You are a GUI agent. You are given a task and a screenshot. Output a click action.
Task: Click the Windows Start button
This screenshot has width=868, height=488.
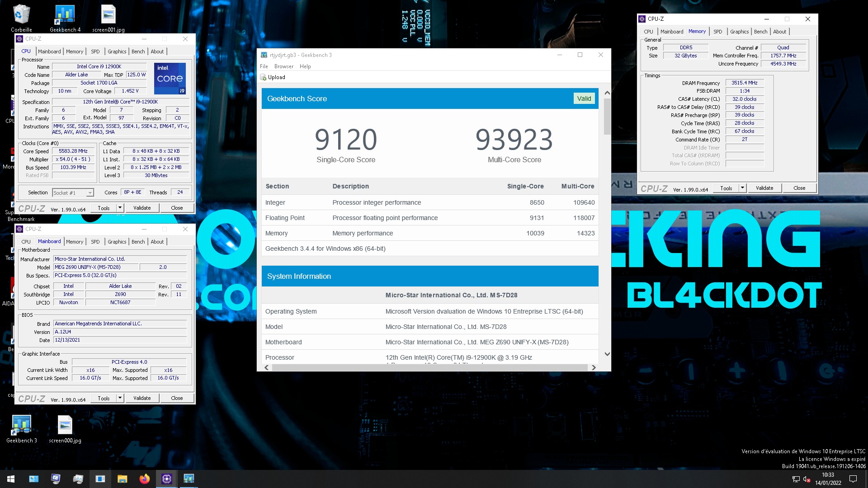point(11,479)
